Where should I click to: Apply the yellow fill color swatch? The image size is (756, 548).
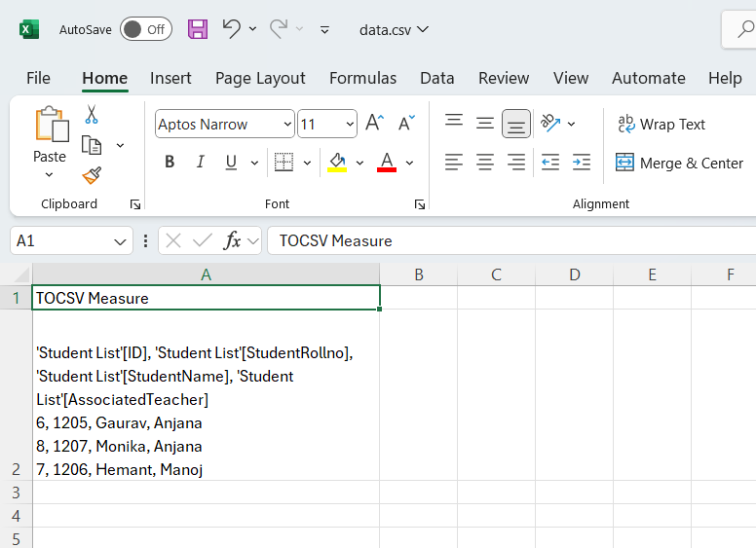point(337,163)
